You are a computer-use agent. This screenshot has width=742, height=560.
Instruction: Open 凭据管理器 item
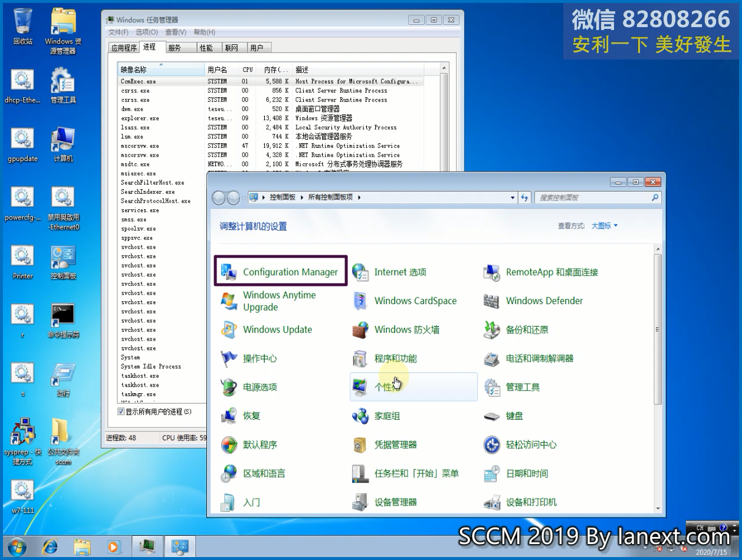[x=385, y=444]
